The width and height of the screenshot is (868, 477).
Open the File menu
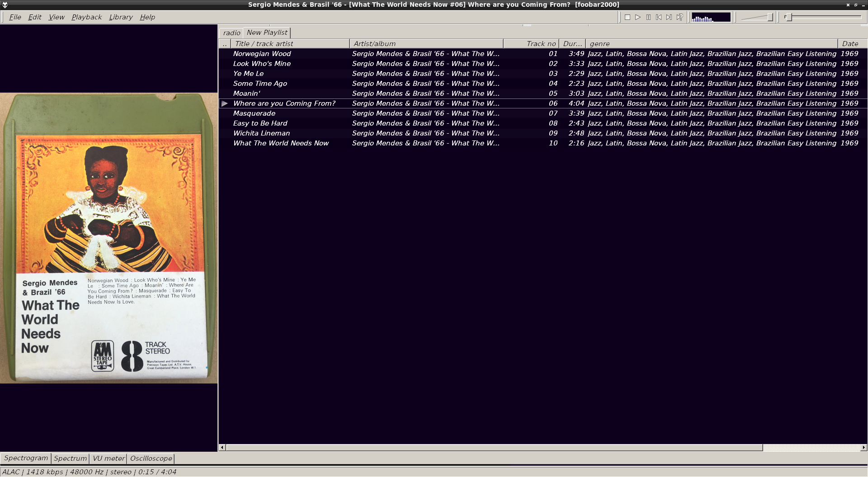point(15,17)
